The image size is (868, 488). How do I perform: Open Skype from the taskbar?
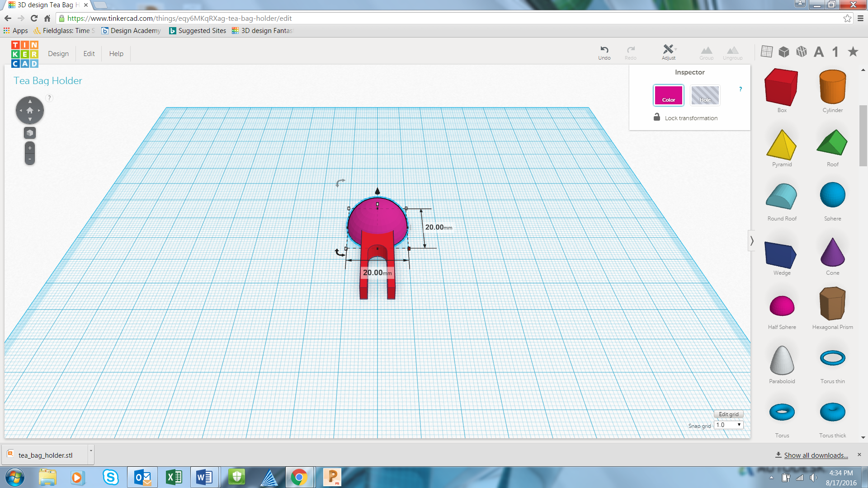[110, 477]
